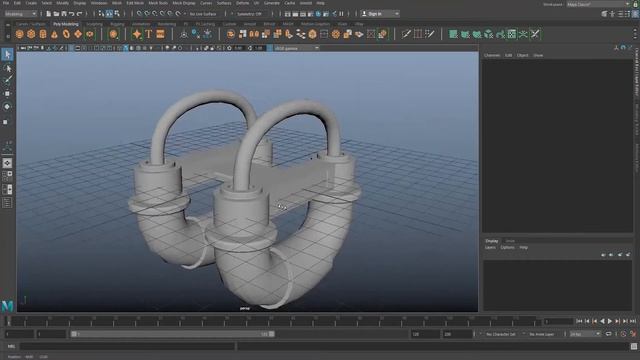Choose the Paint selection brush tool
Screen dimensions: 640x360
pos(7,80)
